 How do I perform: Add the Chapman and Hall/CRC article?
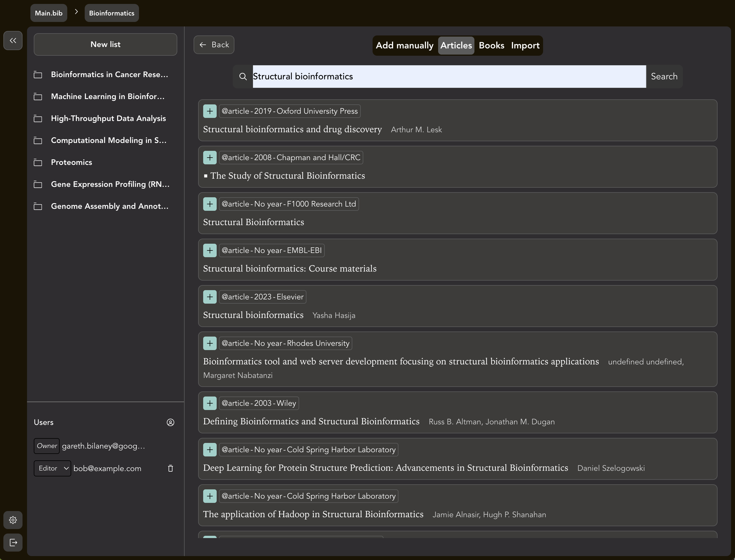(210, 158)
